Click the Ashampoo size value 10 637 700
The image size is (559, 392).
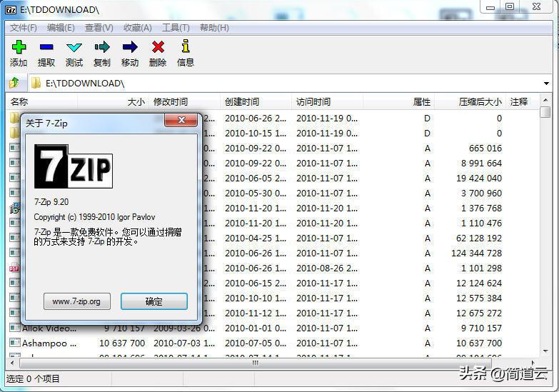click(122, 343)
